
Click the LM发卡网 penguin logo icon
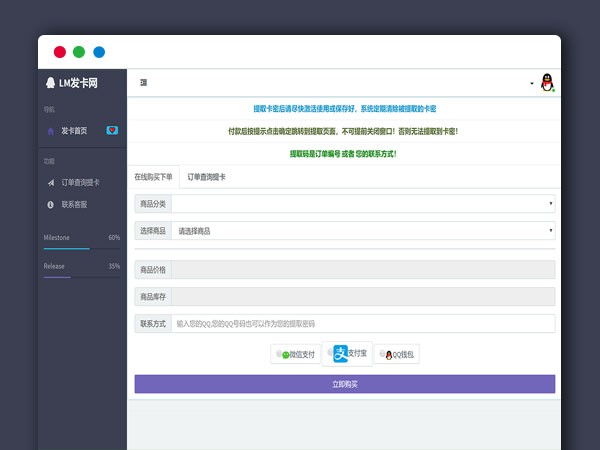point(50,82)
